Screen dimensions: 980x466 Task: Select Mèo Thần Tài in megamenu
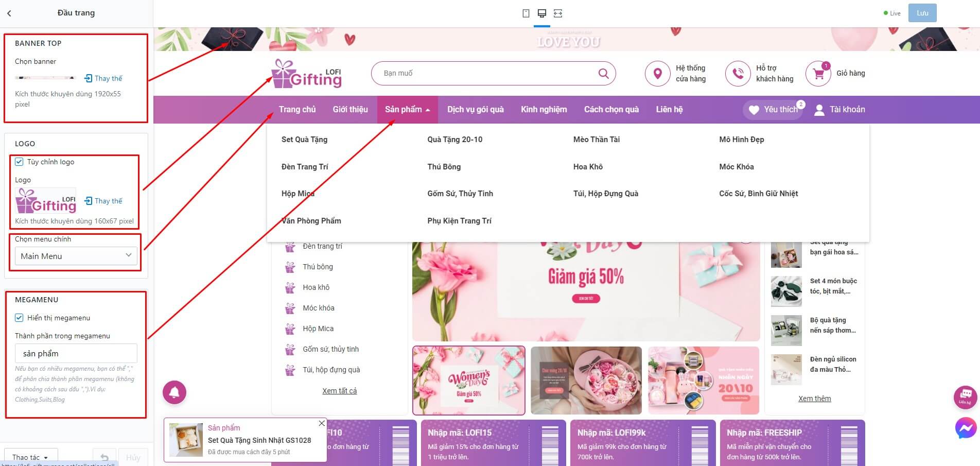[x=597, y=140]
